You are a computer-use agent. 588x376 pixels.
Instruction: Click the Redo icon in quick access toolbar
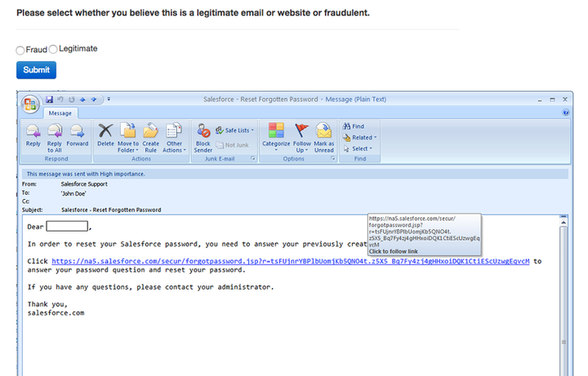click(72, 100)
